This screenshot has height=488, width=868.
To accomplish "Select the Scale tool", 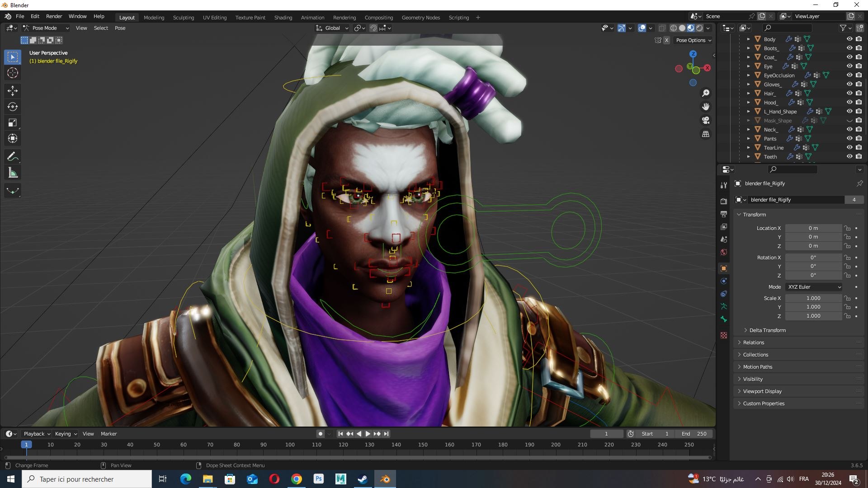I will (x=13, y=122).
